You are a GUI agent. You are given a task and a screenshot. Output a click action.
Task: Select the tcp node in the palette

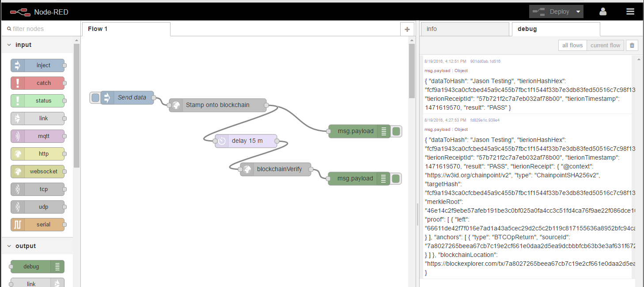point(38,189)
